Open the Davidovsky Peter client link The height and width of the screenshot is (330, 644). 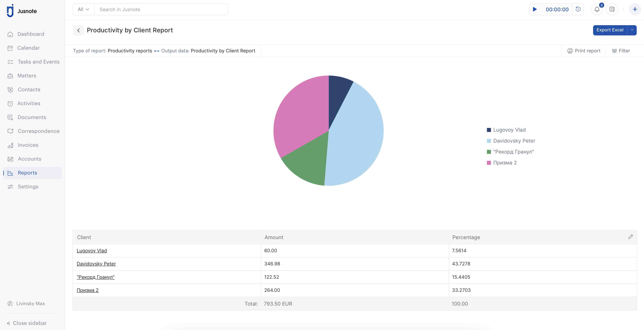pos(96,264)
